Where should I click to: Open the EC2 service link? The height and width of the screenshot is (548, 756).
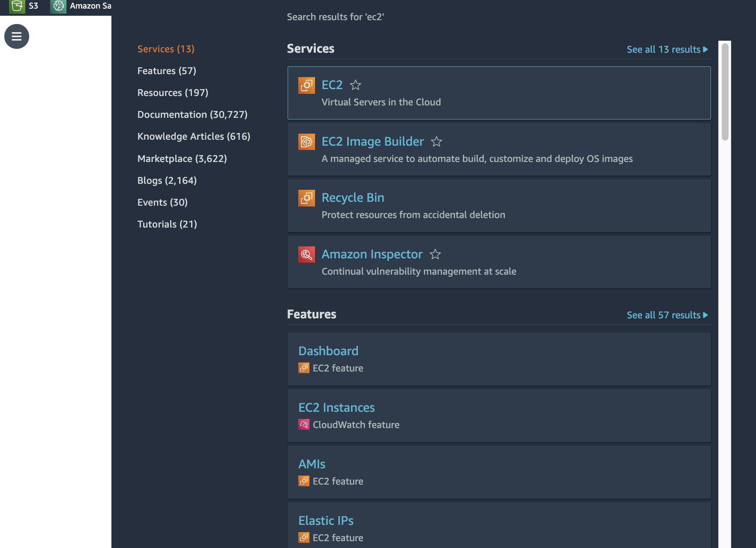(332, 85)
